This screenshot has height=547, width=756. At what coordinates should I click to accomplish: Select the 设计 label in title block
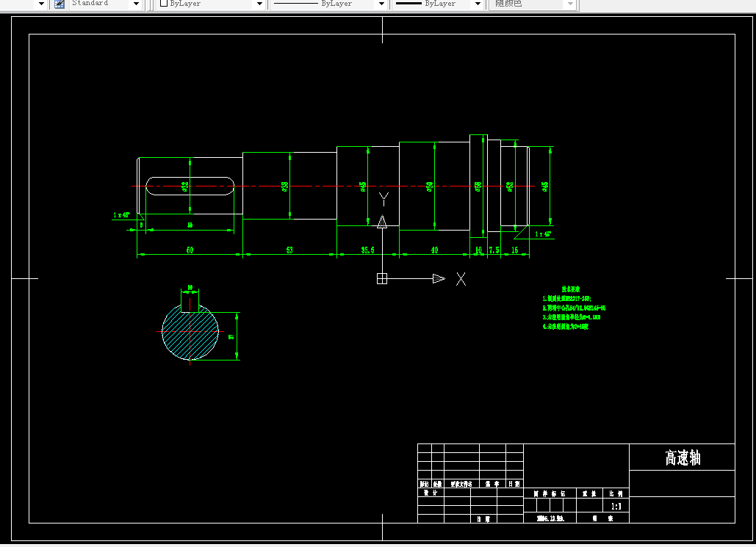click(x=431, y=493)
